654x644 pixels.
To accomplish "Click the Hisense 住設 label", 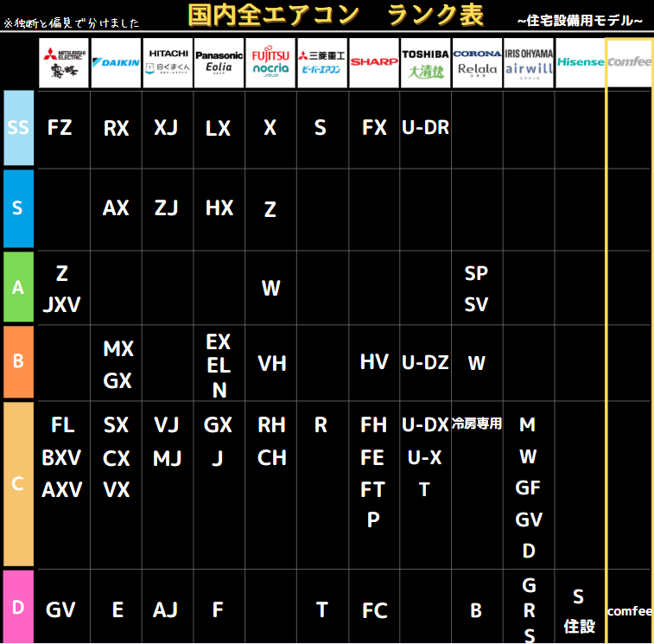I will 579,627.
